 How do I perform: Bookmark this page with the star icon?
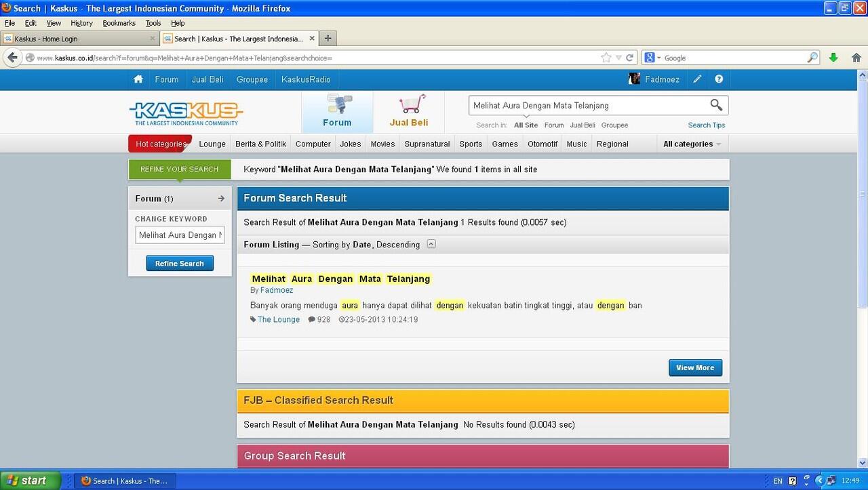click(x=606, y=58)
